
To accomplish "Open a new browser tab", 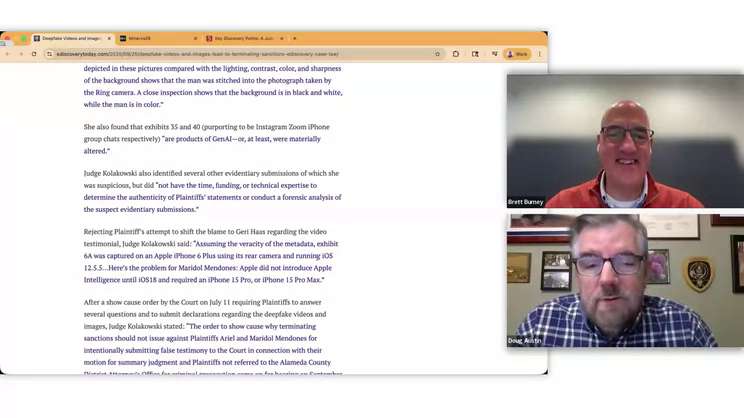I will [x=295, y=39].
